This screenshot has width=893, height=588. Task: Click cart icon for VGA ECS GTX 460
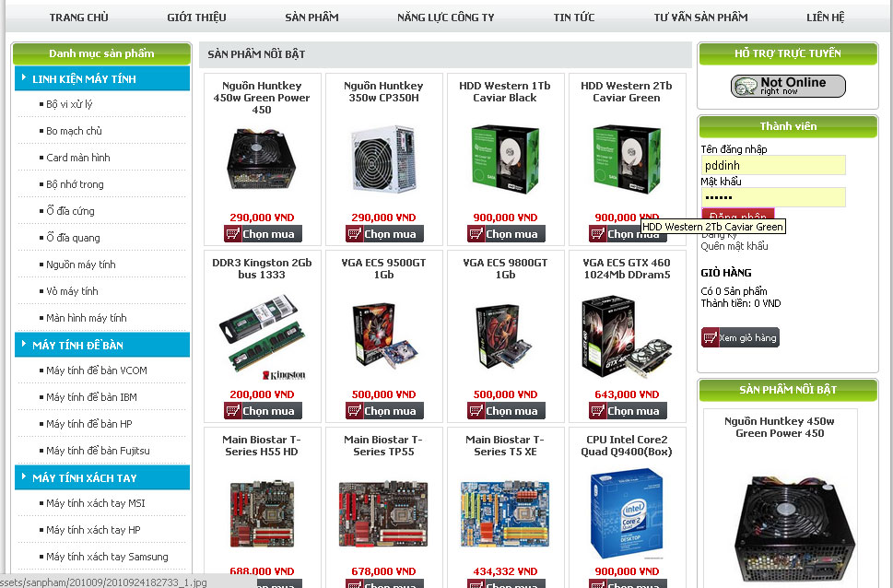[x=597, y=411]
